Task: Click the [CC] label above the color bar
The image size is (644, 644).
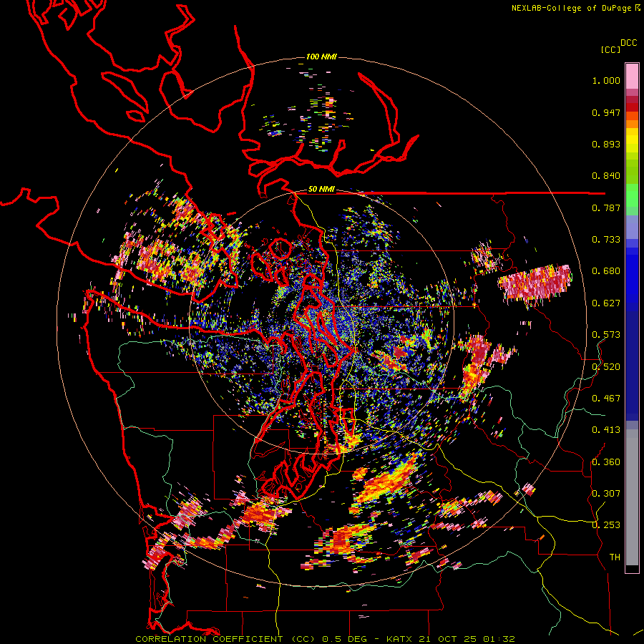Action: click(x=610, y=49)
